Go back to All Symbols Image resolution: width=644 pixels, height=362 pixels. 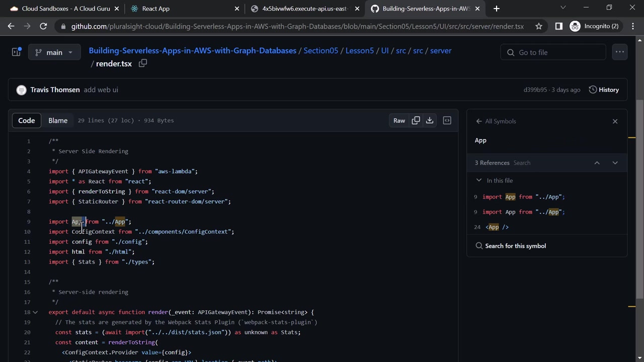point(496,121)
